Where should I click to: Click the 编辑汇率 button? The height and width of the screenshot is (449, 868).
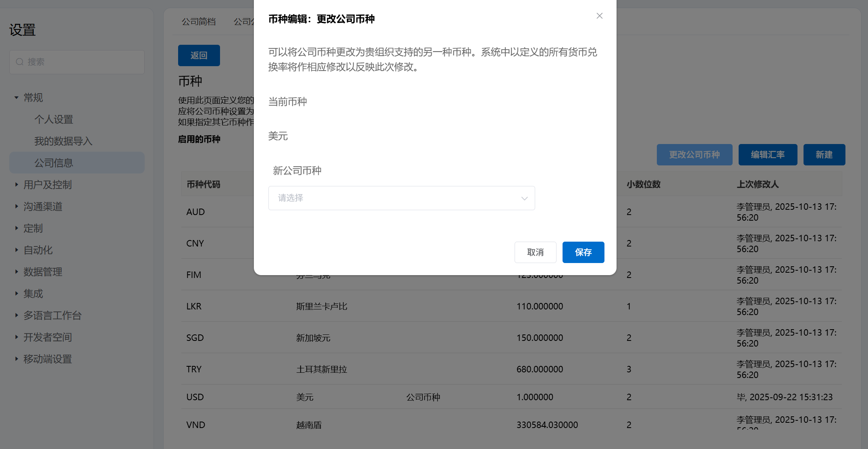pyautogui.click(x=767, y=155)
